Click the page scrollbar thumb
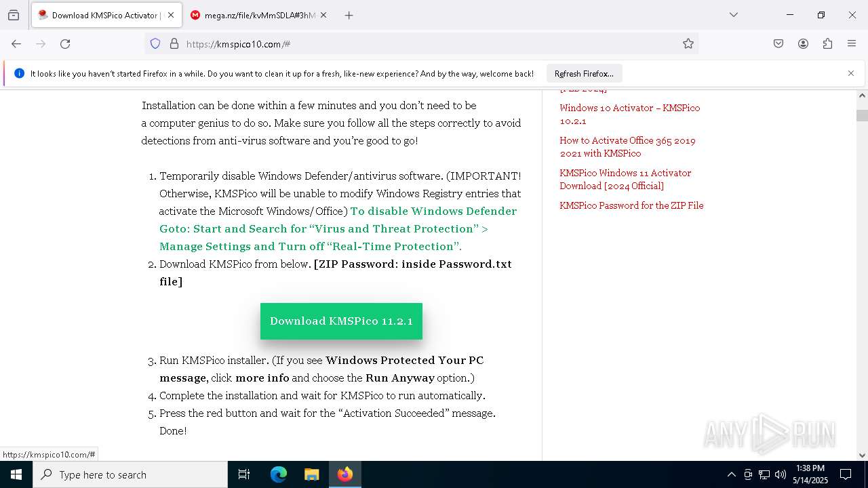Viewport: 868px width, 488px height. click(x=862, y=115)
